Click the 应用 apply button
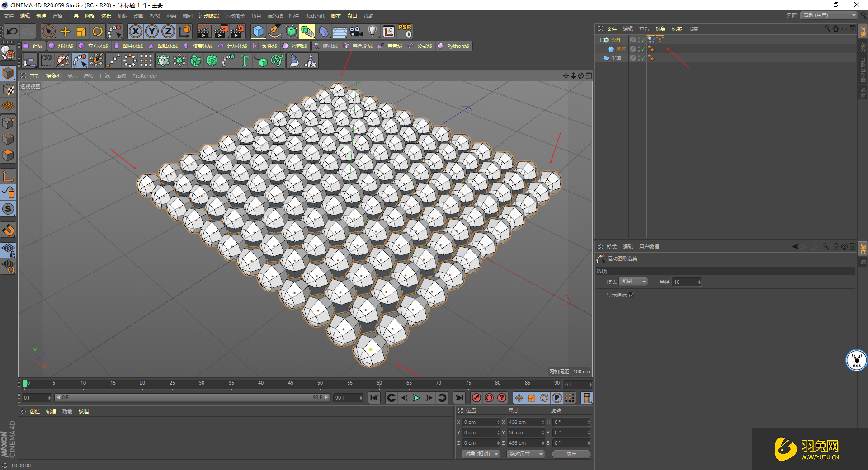Viewport: 868px width, 470px height. click(571, 454)
